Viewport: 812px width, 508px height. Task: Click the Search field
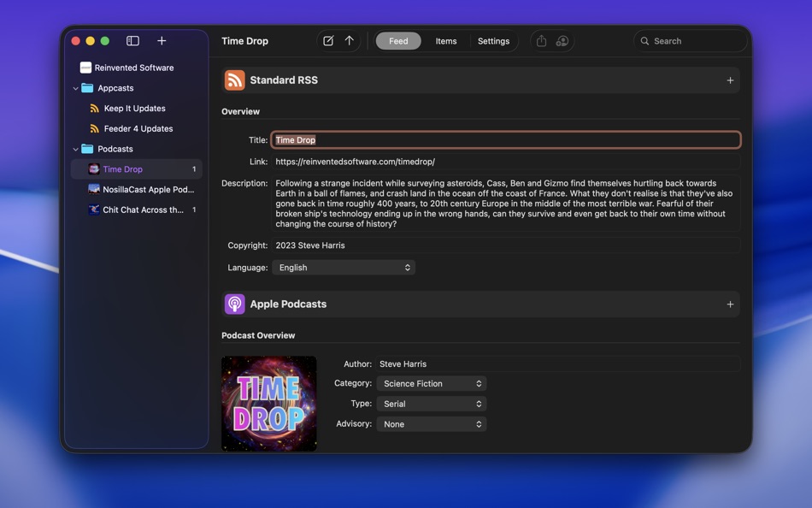(691, 41)
